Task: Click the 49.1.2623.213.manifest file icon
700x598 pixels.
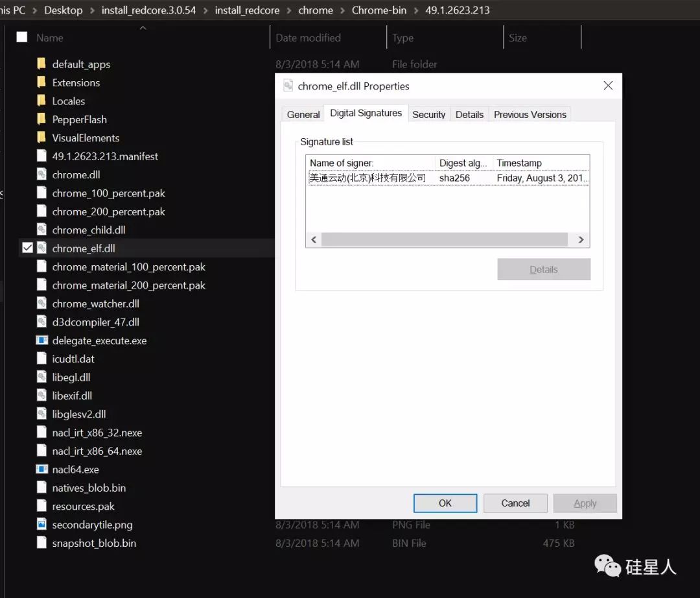Action: coord(41,156)
